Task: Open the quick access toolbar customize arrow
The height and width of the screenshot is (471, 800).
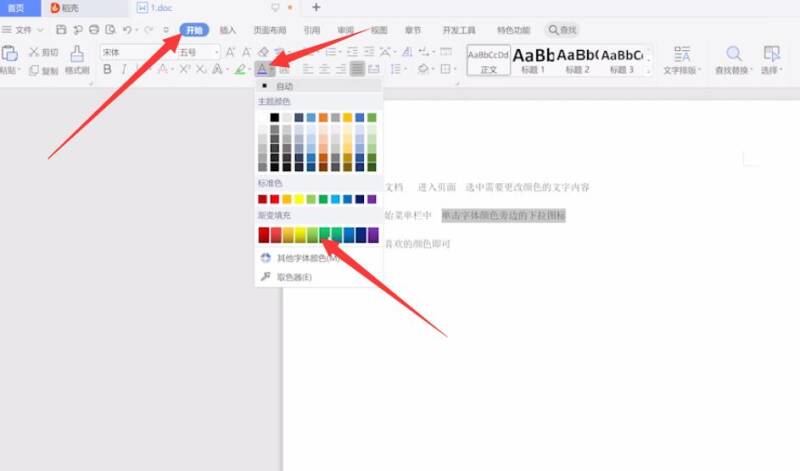Action: [x=165, y=30]
